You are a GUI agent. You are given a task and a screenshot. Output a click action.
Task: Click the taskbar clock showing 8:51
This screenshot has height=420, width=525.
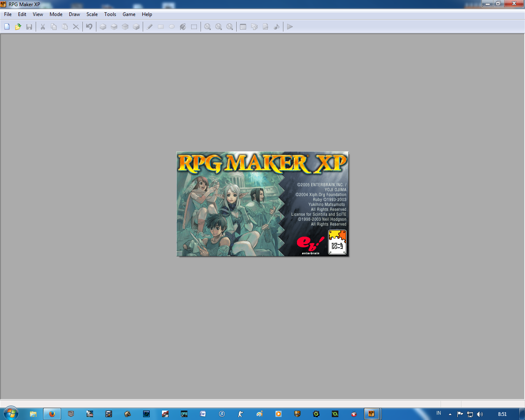click(502, 414)
